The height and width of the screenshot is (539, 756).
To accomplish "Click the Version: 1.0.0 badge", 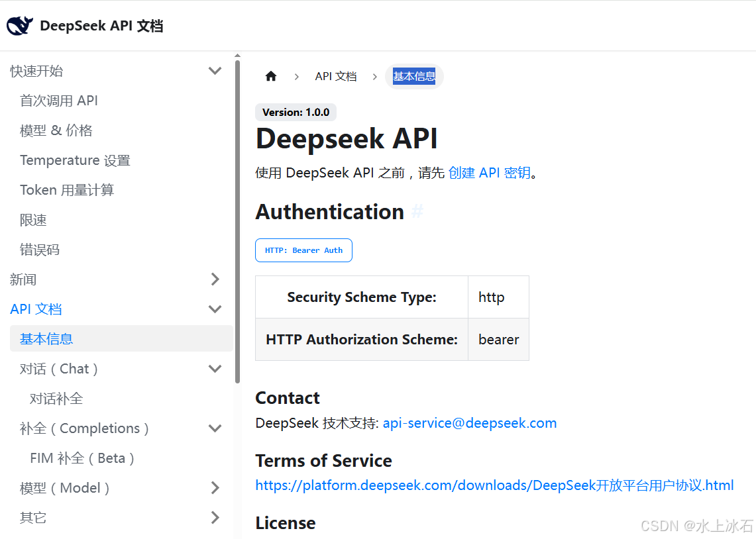I will (x=296, y=112).
